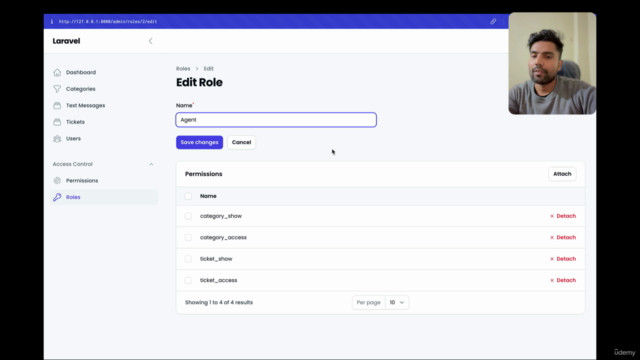Click Attach in Permissions panel
This screenshot has width=640, height=360.
562,174
